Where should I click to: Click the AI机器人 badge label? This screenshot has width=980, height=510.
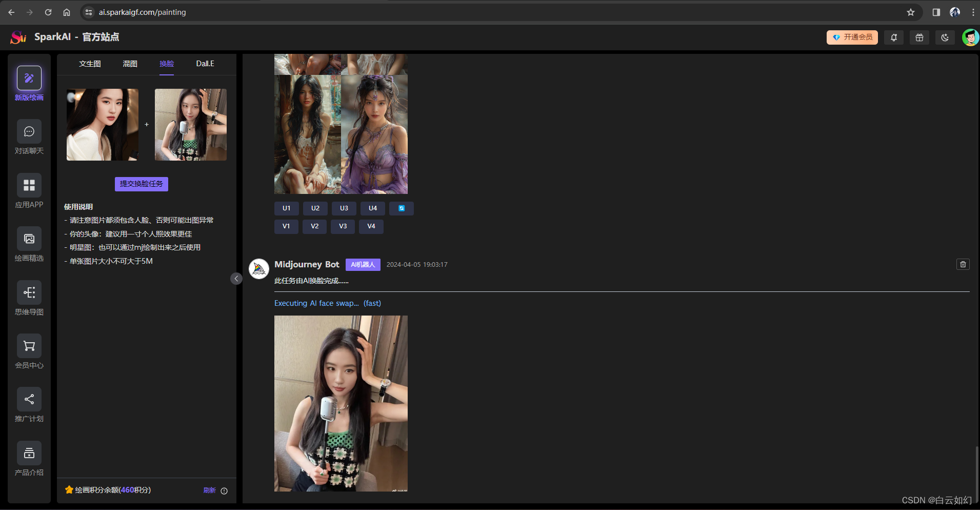(x=363, y=265)
